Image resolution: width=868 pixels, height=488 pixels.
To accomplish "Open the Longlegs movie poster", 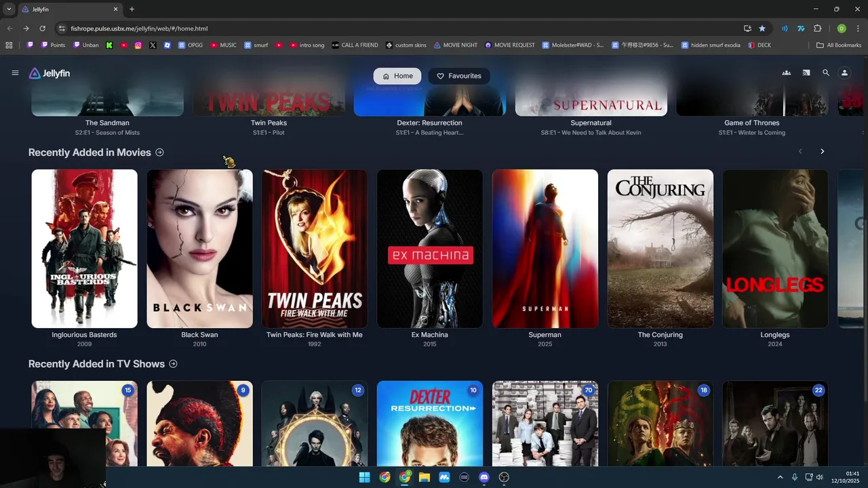I will [775, 249].
